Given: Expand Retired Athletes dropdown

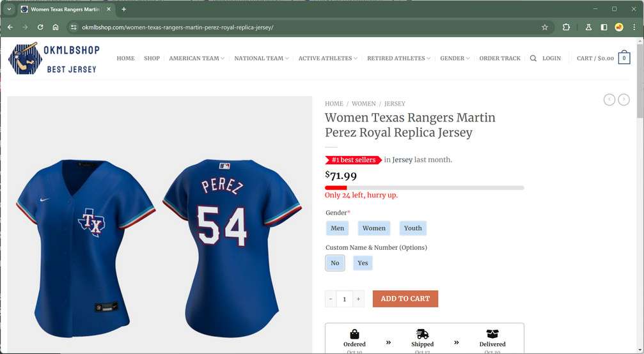Looking at the screenshot, I should 398,58.
